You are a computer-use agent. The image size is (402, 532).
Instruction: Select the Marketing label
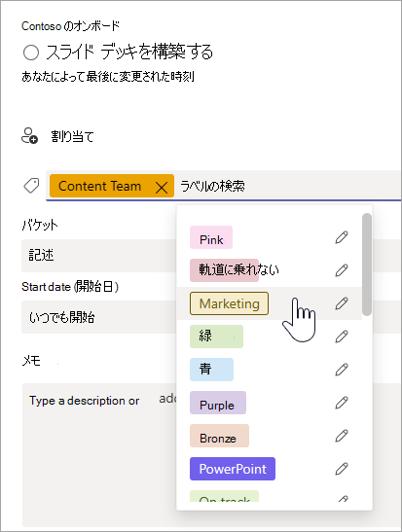229,303
